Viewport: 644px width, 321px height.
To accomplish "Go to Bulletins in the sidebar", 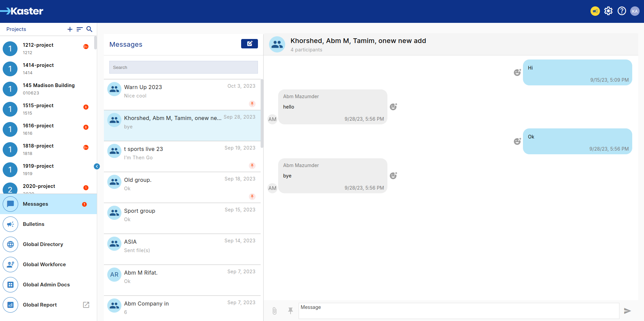I will pyautogui.click(x=34, y=224).
